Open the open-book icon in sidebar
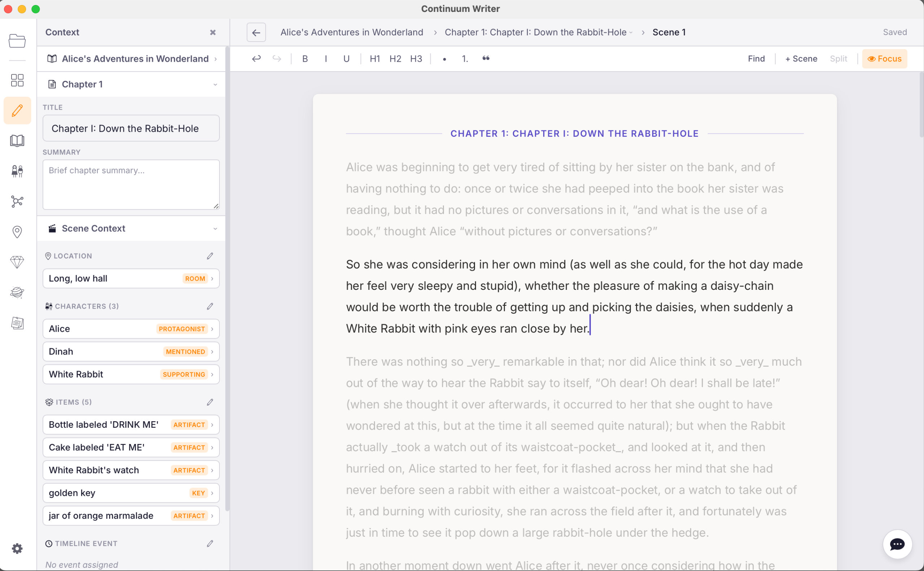The width and height of the screenshot is (924, 571). (17, 141)
